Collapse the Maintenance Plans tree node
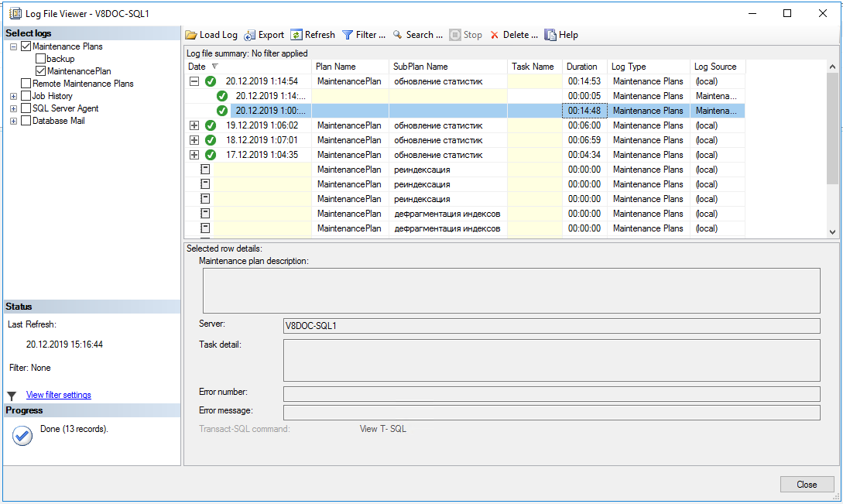 pyautogui.click(x=13, y=46)
